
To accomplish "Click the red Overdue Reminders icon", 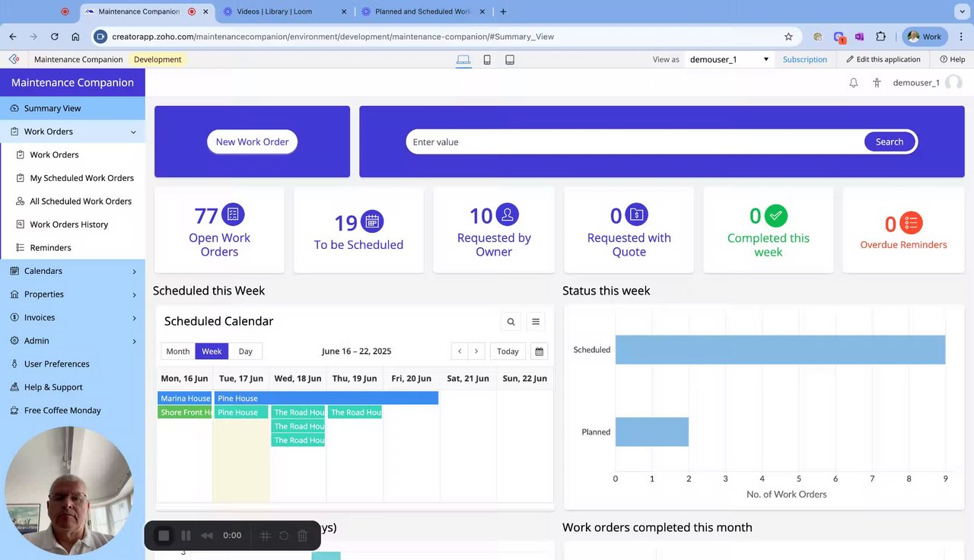I will point(911,222).
